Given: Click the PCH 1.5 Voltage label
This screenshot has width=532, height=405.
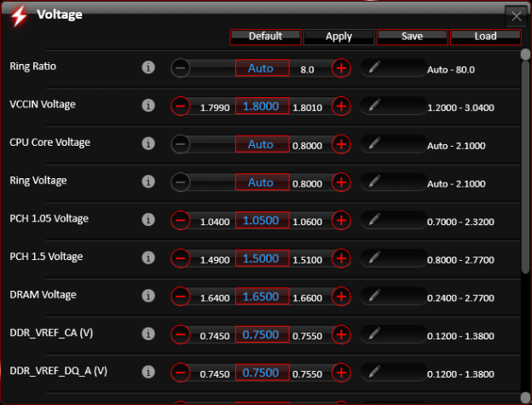Looking at the screenshot, I should pos(46,257).
